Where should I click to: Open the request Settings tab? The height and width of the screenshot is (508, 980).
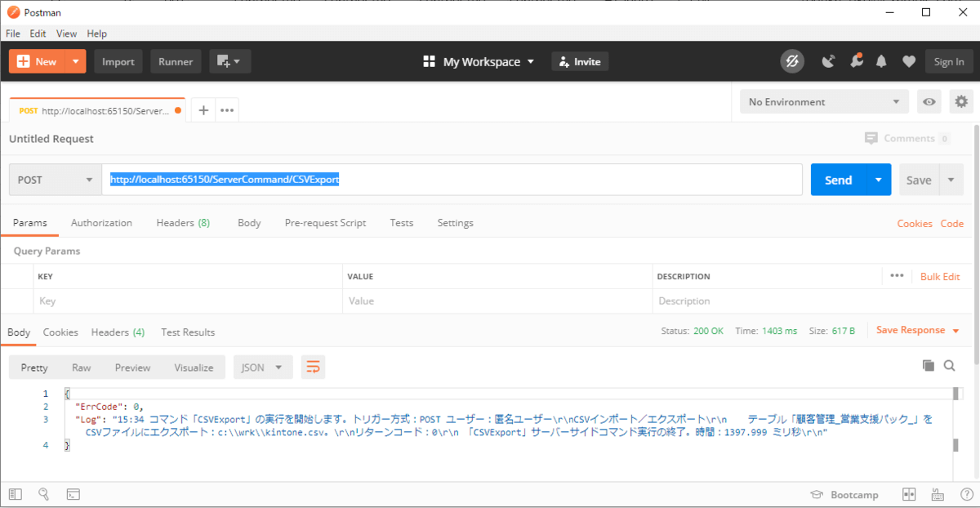(x=455, y=223)
